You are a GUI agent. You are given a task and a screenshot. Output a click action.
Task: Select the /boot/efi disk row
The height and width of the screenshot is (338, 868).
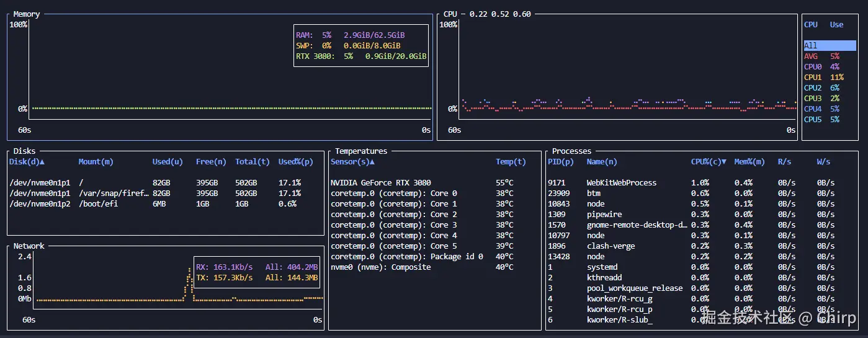point(99,204)
